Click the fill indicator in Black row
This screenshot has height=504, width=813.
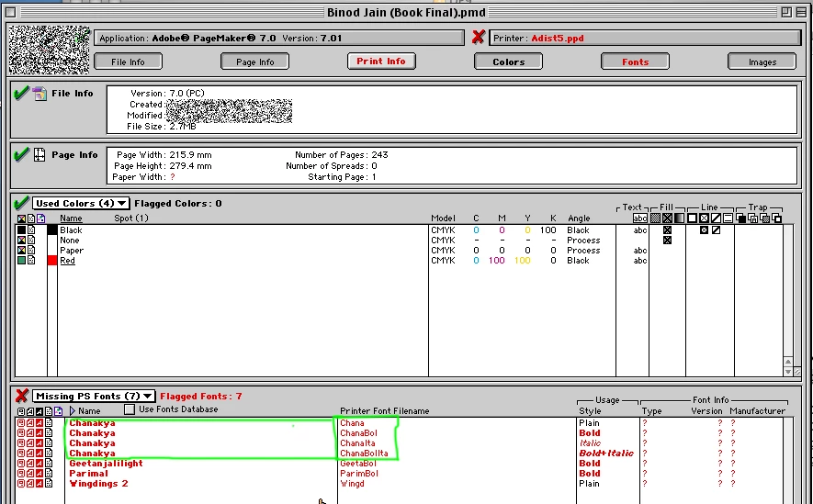667,230
